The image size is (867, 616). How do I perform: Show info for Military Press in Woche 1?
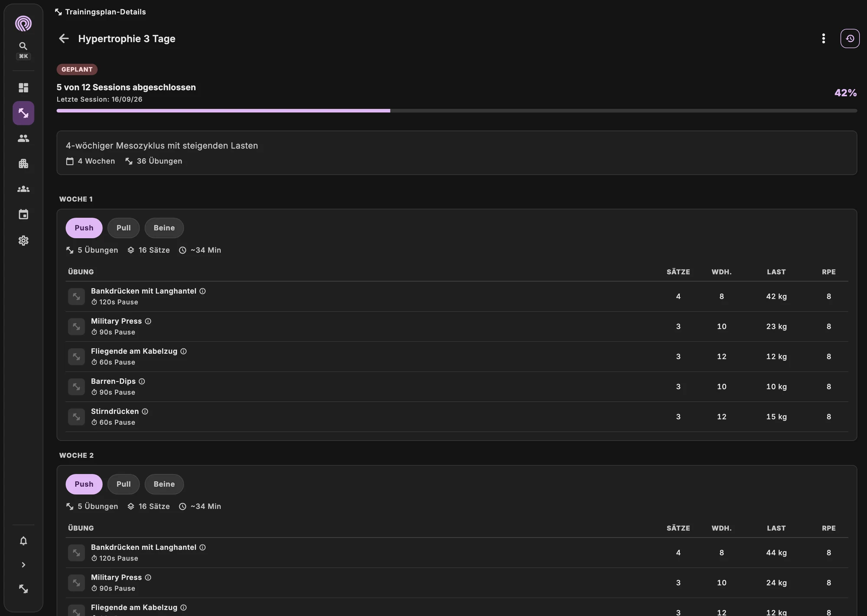pos(148,321)
